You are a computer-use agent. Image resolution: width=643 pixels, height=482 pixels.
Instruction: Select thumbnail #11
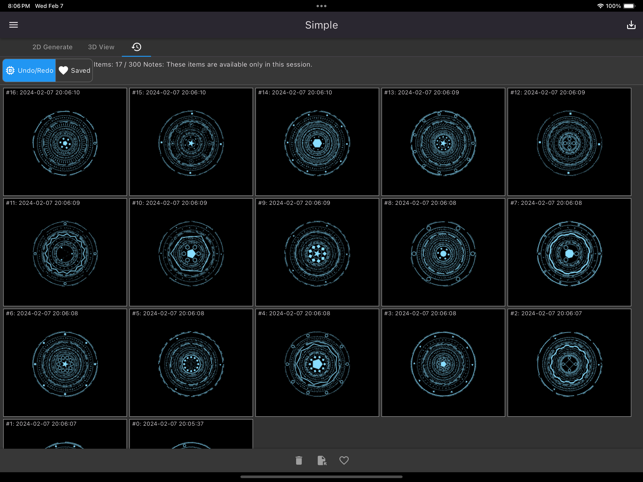click(65, 252)
